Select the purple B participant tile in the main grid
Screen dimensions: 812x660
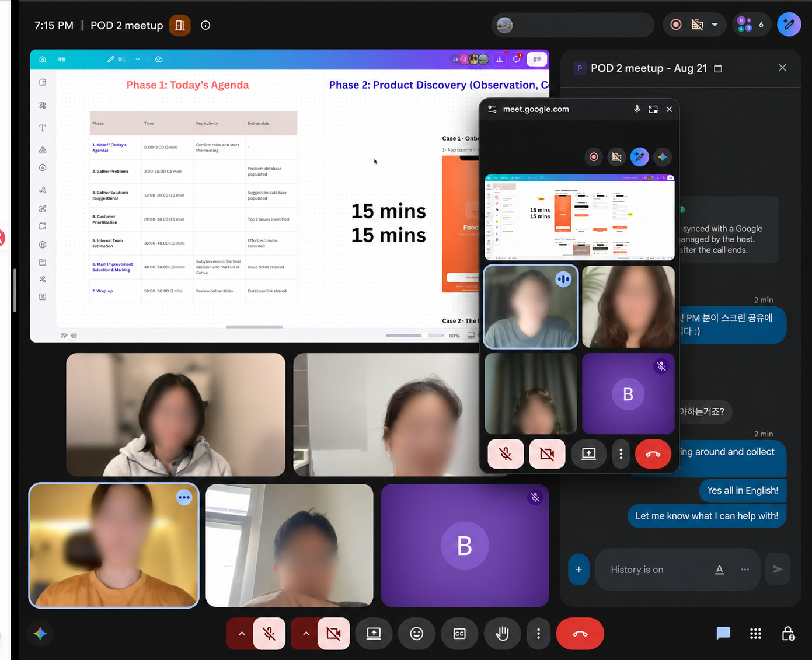click(465, 545)
